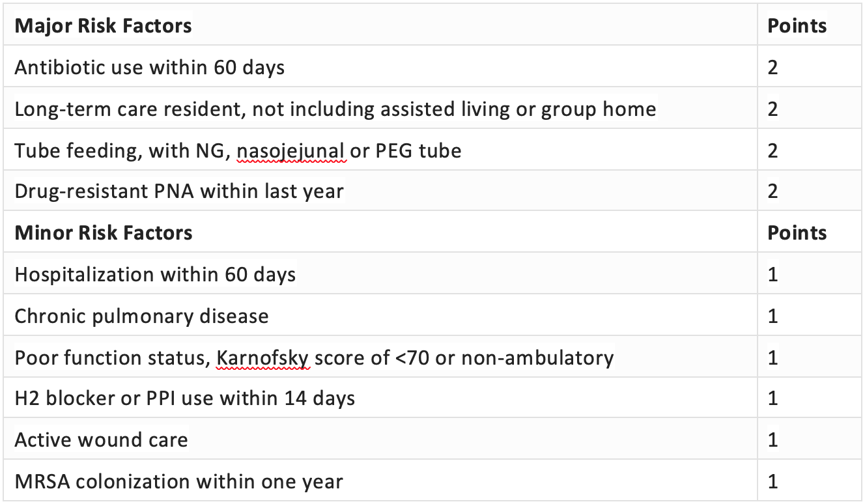Select the "Drug-resistant PNA within last year" text
Image resolution: width=865 pixels, height=504 pixels.
(178, 191)
